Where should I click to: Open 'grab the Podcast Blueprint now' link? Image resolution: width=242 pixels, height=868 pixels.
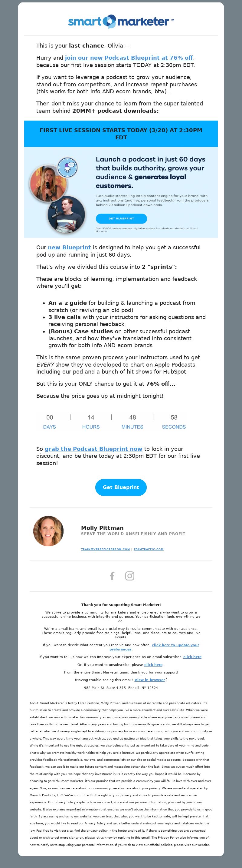(x=93, y=449)
